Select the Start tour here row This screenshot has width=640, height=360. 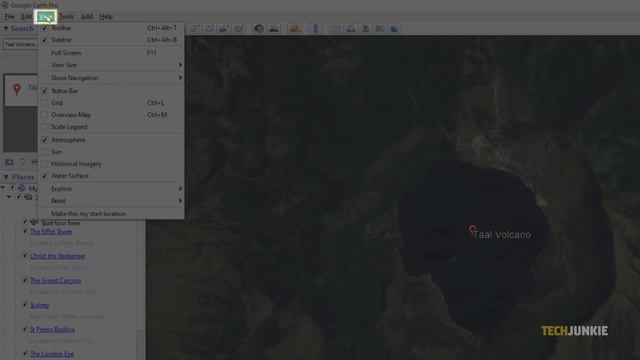(60, 223)
